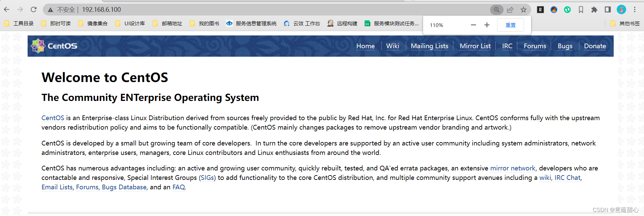
Task: Click the 重置 zoom reset button
Action: tap(511, 25)
